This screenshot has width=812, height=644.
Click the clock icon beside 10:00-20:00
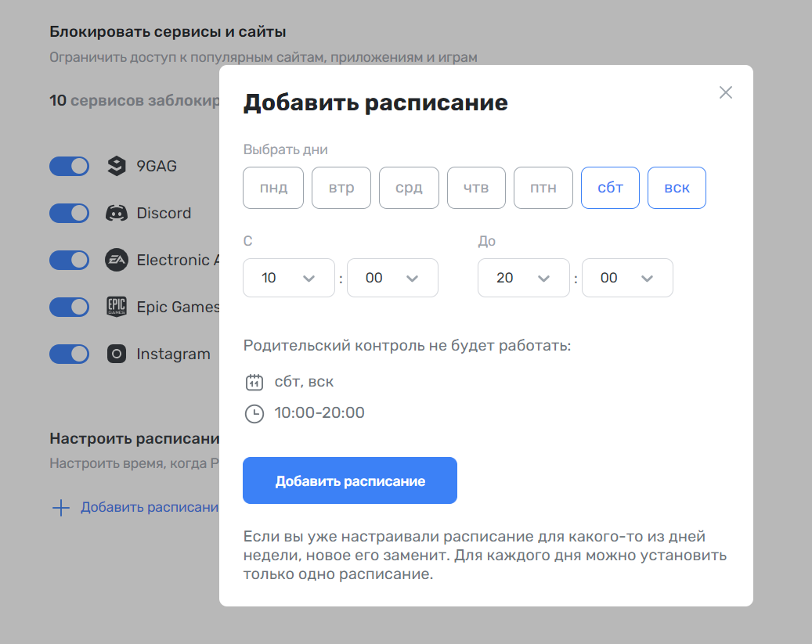[254, 413]
